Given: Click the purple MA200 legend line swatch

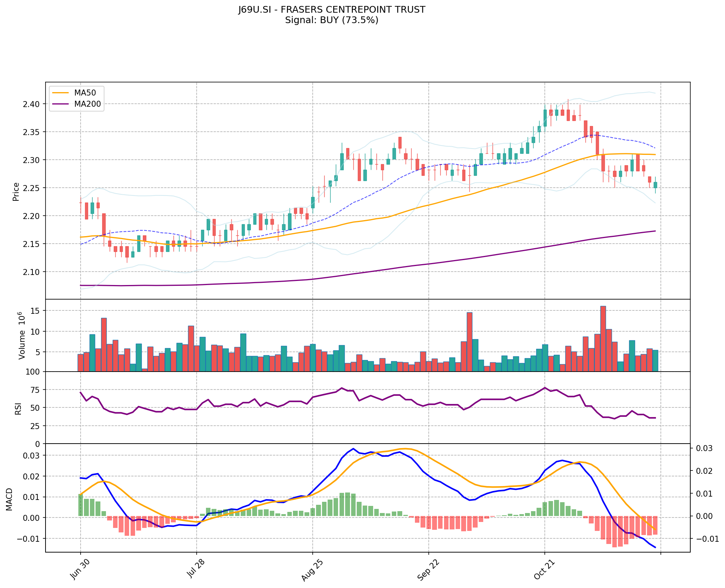Looking at the screenshot, I should 60,104.
